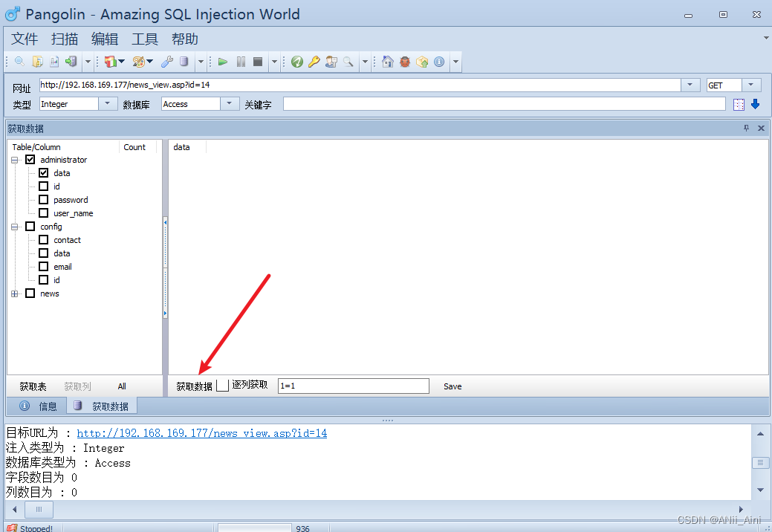Open the URL history dropdown

coord(690,85)
